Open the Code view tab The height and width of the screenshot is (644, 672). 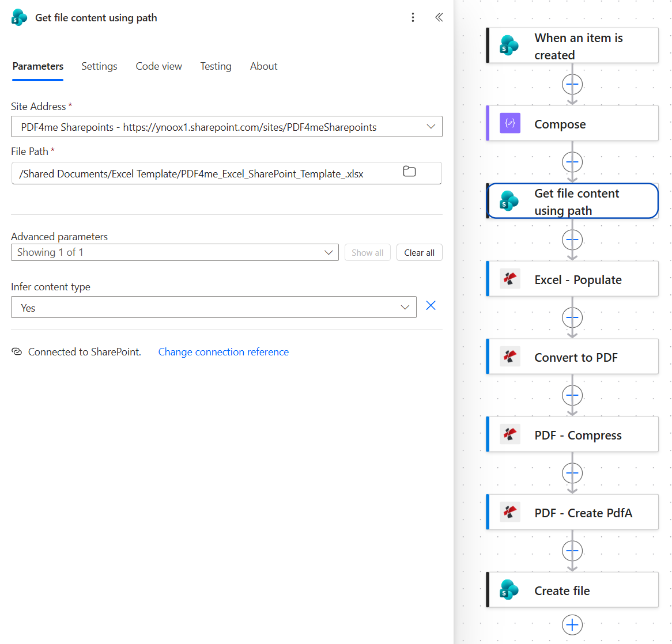coord(158,66)
